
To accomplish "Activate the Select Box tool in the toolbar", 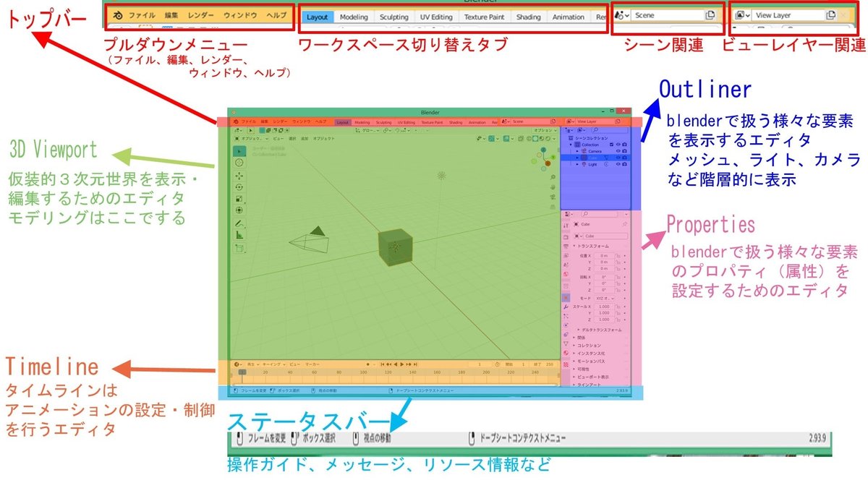I will point(239,151).
